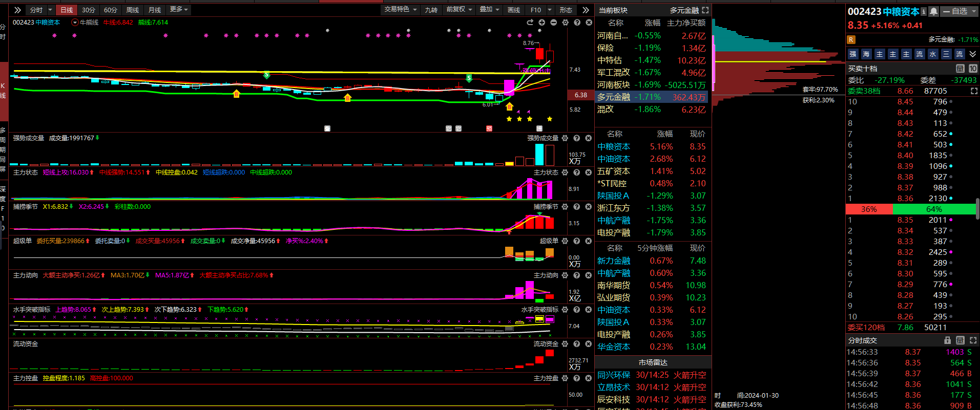Select the 日线 daily chart tab
The image size is (980, 410).
[x=67, y=10]
